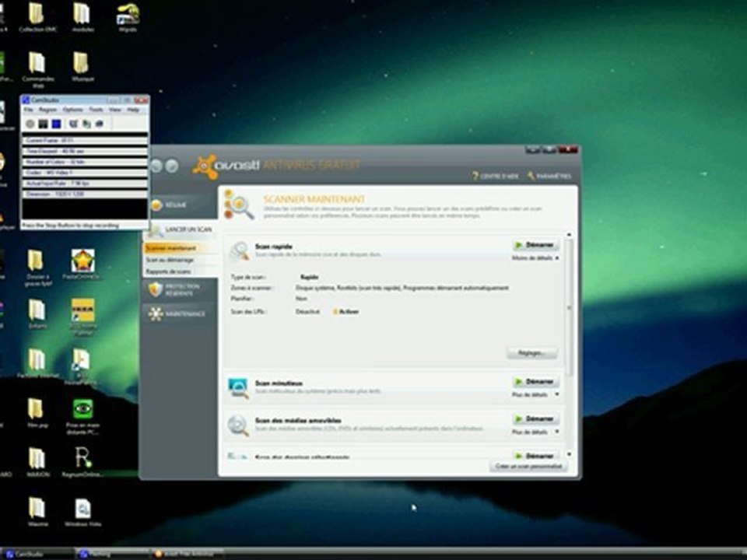Click the Pause button in CamStudio toolbar

tap(44, 124)
